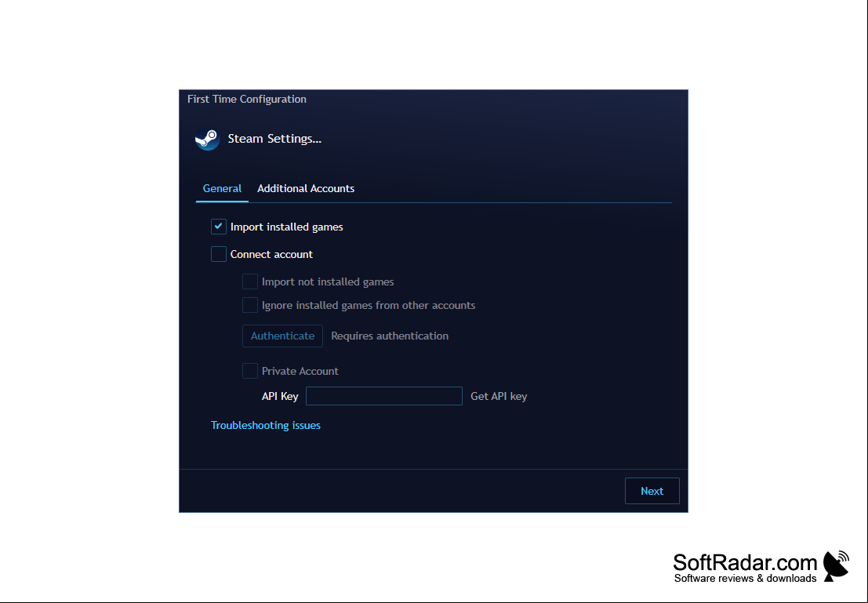
Task: Tick Import not installed games checkbox
Action: (250, 282)
